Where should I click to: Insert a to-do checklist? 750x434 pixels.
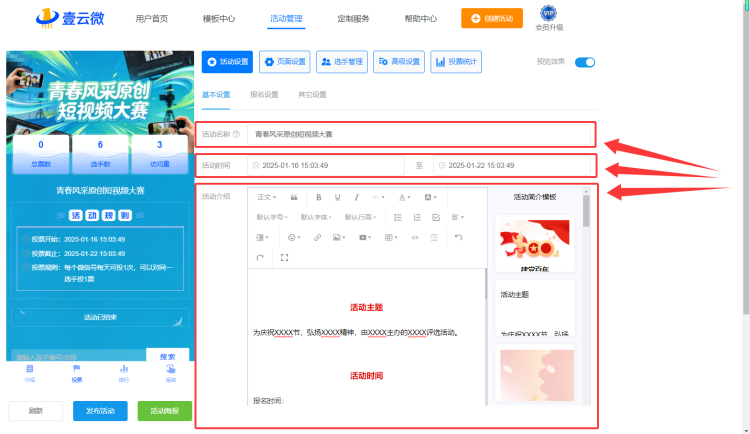coord(436,217)
